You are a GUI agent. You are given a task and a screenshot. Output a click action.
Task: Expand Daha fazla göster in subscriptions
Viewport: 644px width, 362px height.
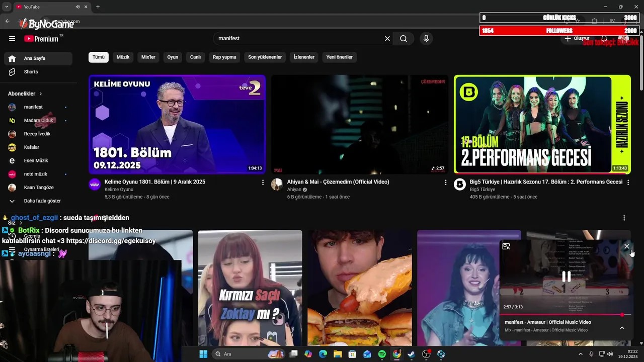coord(38,201)
